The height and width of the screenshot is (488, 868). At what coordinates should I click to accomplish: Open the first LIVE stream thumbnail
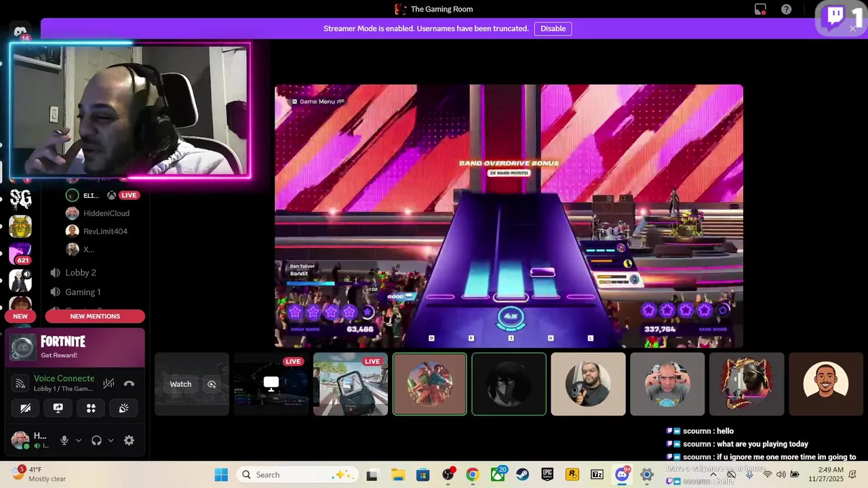[x=271, y=384]
